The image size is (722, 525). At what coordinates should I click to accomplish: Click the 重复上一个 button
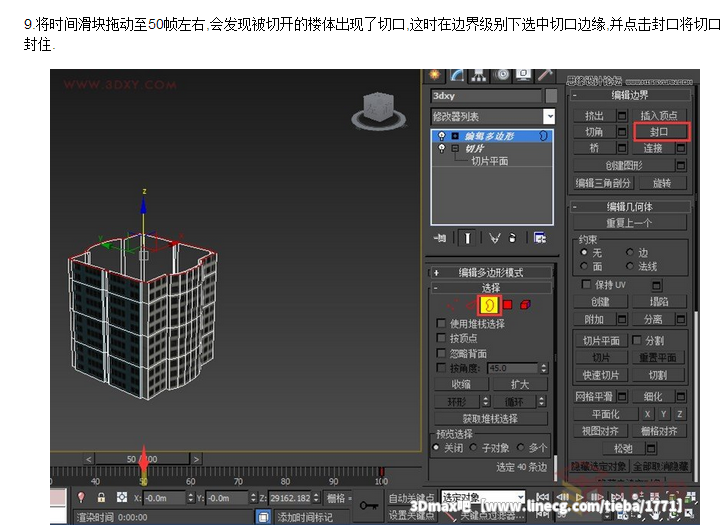629,223
